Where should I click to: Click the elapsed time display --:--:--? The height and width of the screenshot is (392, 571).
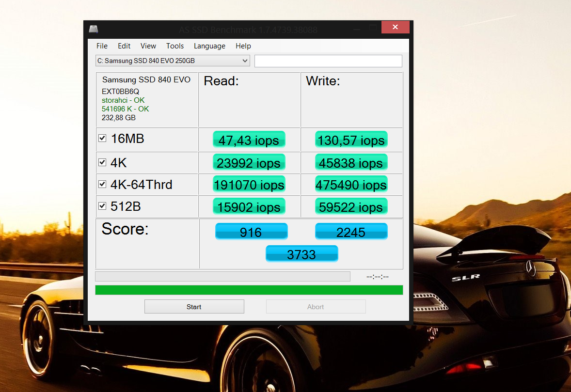pyautogui.click(x=378, y=277)
